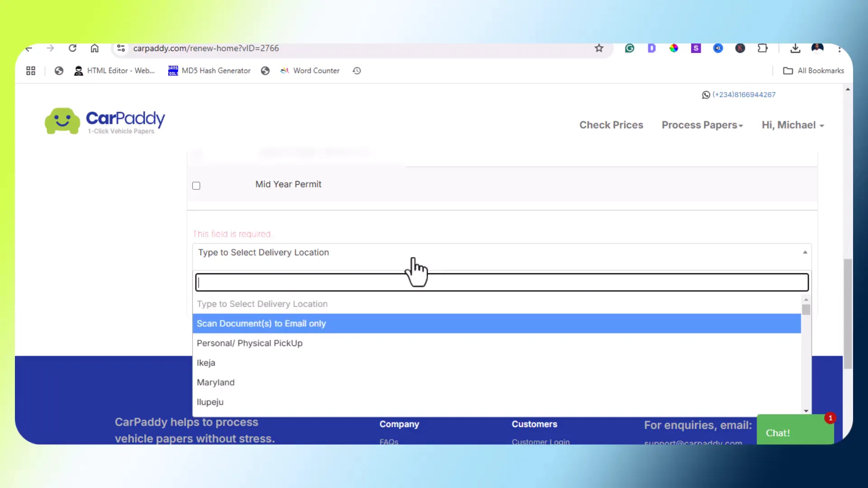Open the colorful pinwheel extension icon

(674, 48)
